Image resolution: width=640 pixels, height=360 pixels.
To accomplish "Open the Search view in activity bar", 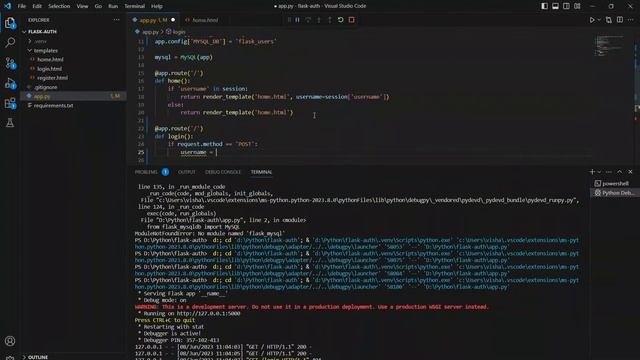I will (10, 42).
